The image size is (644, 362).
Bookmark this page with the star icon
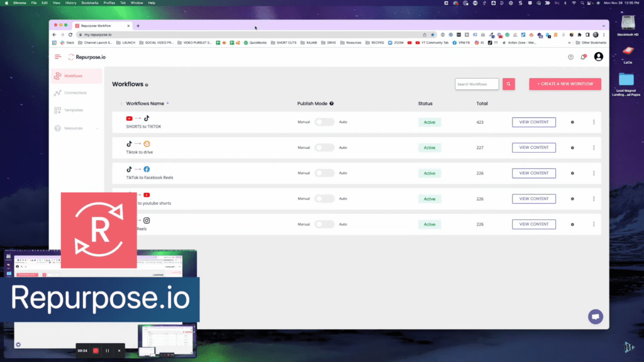(433, 35)
